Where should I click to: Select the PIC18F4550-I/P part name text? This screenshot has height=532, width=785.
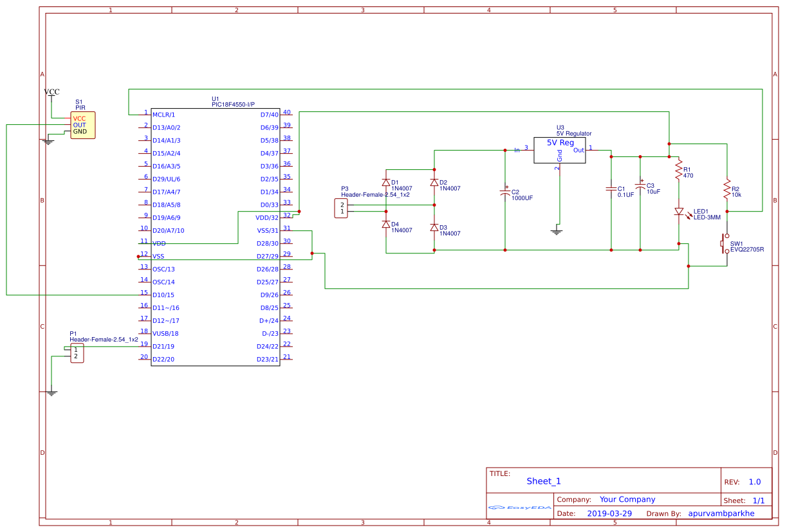point(233,104)
